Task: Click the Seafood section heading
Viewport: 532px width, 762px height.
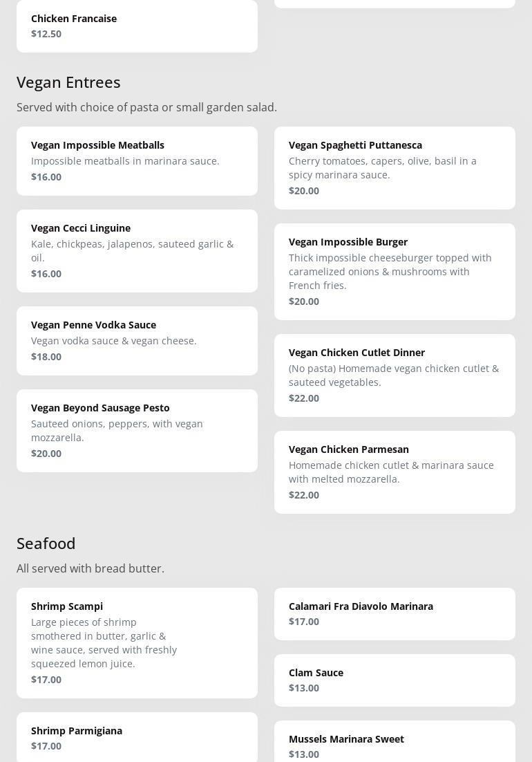Action: click(x=46, y=543)
